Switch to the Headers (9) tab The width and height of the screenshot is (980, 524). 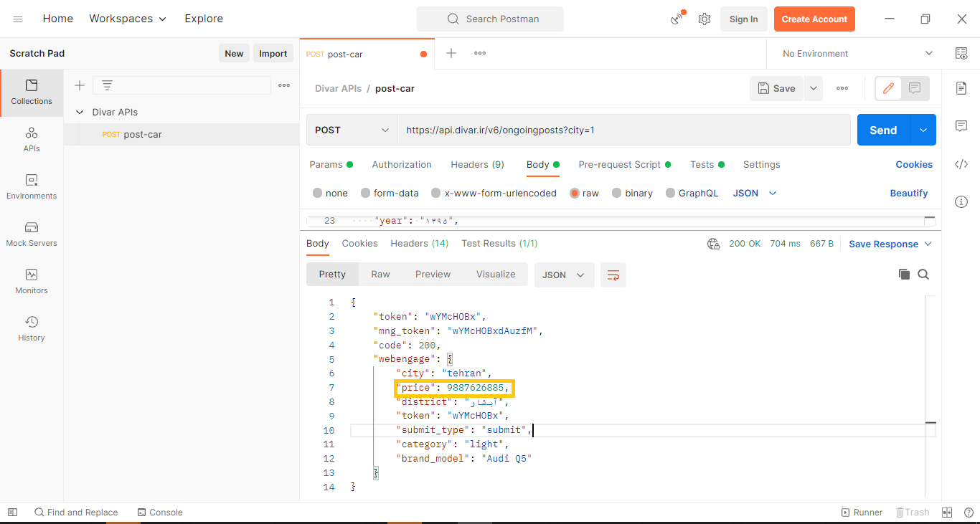click(x=477, y=164)
